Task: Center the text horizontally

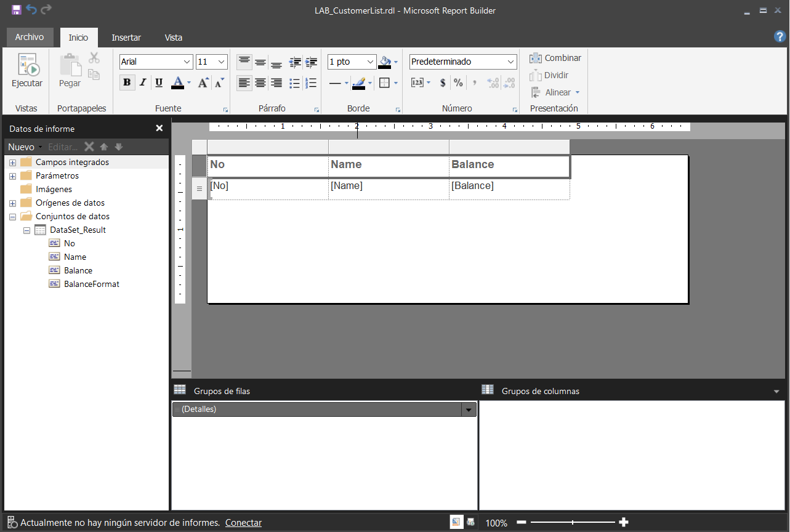Action: point(260,83)
